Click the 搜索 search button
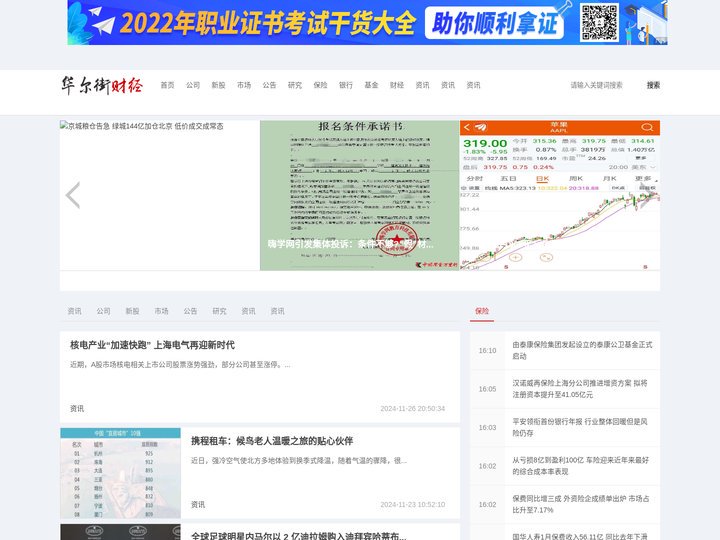 653,85
